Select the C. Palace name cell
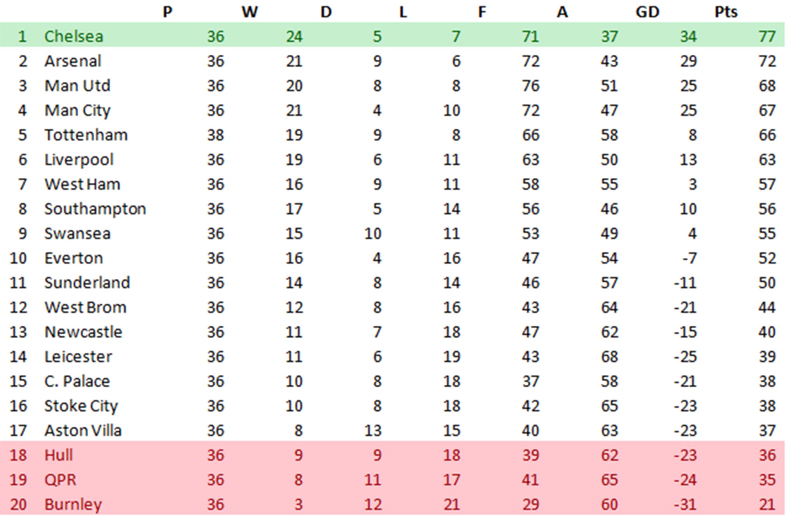797x532 pixels. (x=77, y=381)
